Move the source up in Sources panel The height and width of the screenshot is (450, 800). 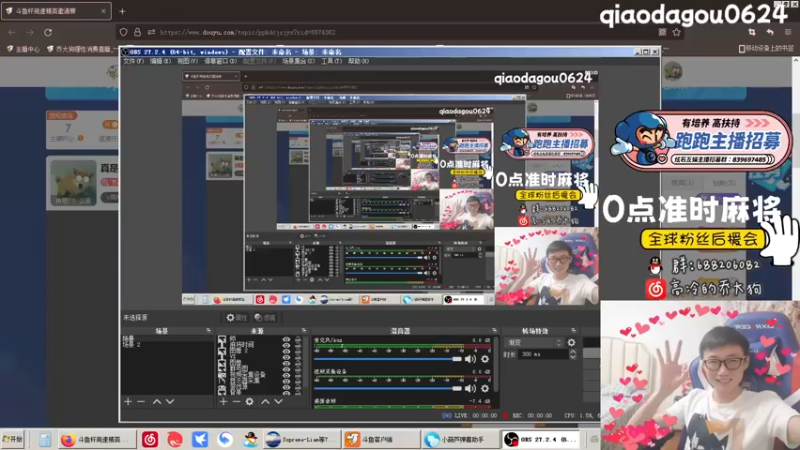pyautogui.click(x=265, y=402)
